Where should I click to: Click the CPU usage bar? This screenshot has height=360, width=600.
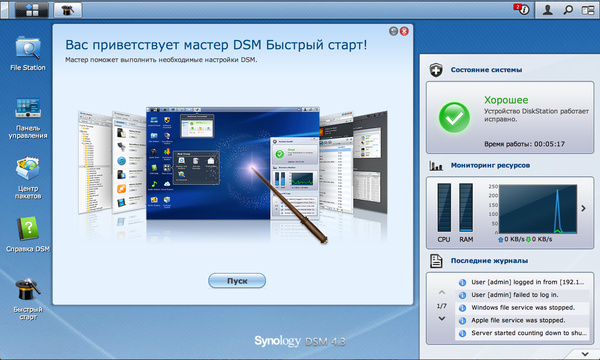(x=444, y=207)
